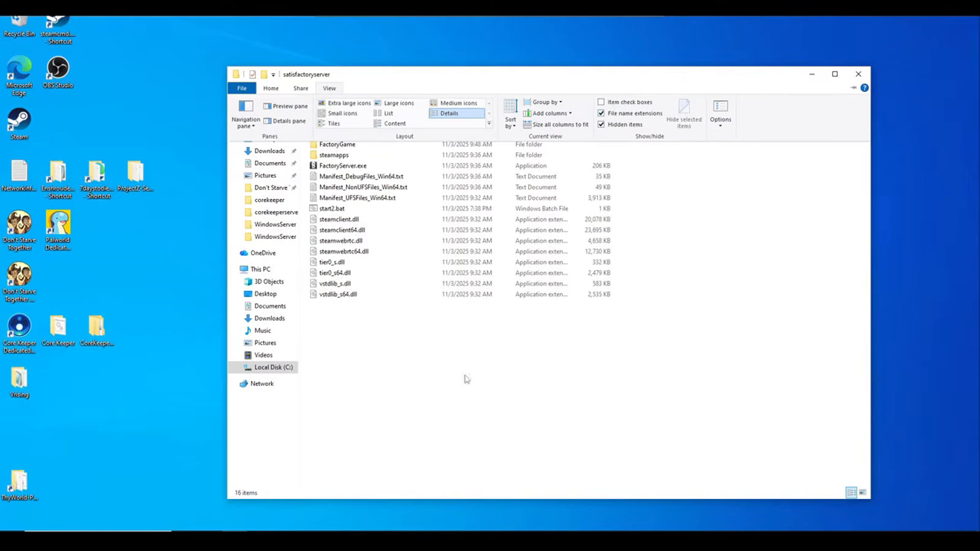
Task: Select the steamapps folder
Action: coord(329,156)
